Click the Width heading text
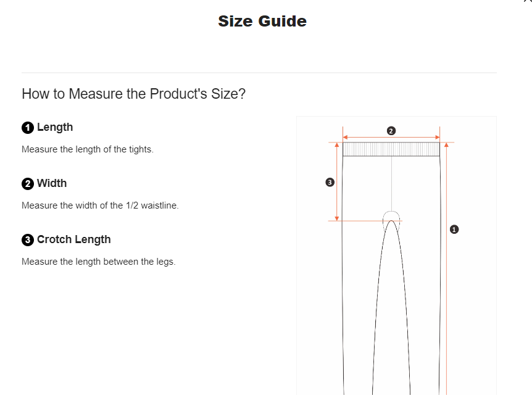 (x=52, y=183)
